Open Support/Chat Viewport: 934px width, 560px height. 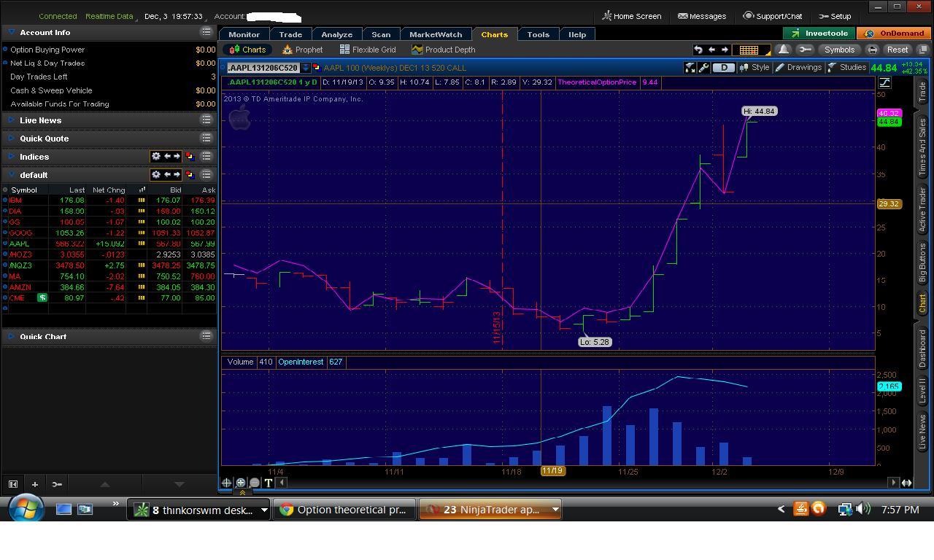tap(773, 16)
